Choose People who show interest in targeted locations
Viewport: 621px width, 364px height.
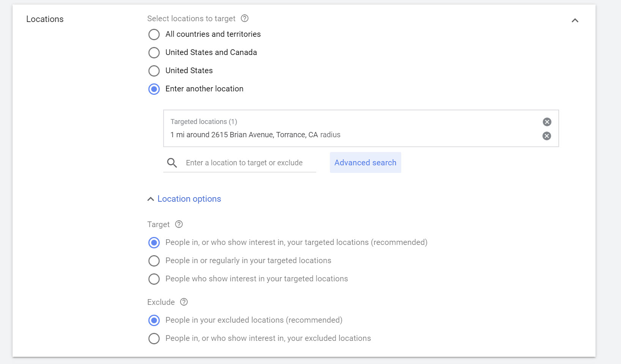(x=154, y=279)
